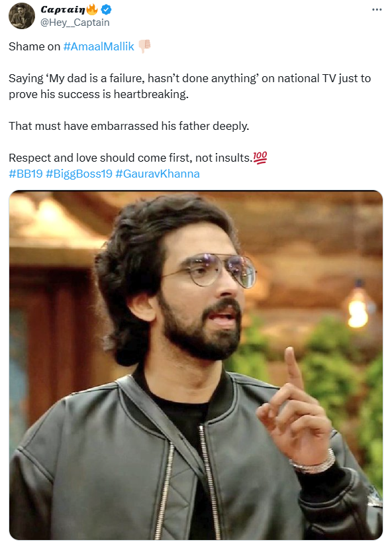
Task: Follow the #BiggBoss19 hashtag link
Action: click(x=79, y=174)
